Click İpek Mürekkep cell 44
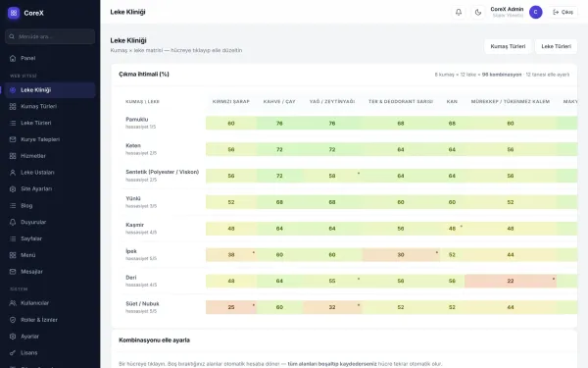Image resolution: width=588 pixels, height=368 pixels. pyautogui.click(x=511, y=254)
